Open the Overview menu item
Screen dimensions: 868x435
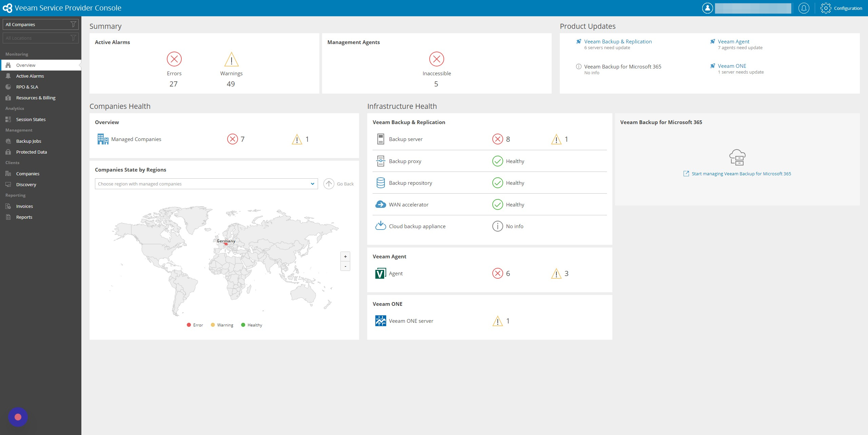[x=41, y=65]
